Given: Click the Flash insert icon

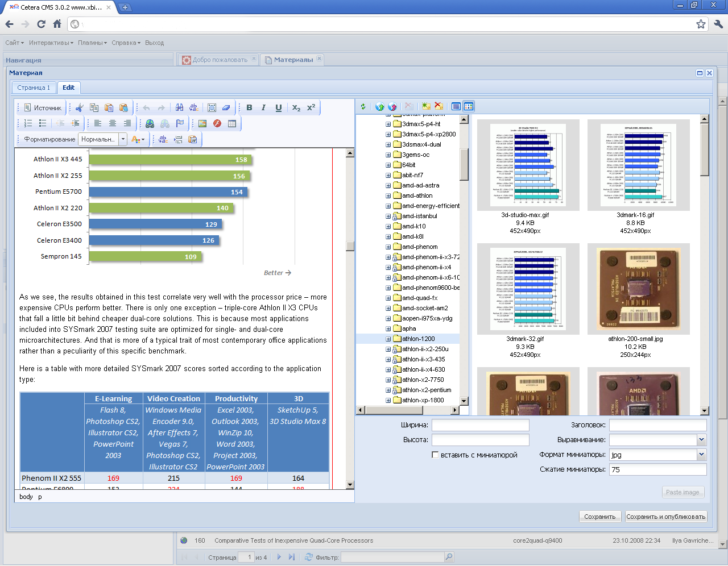Looking at the screenshot, I should (217, 123).
